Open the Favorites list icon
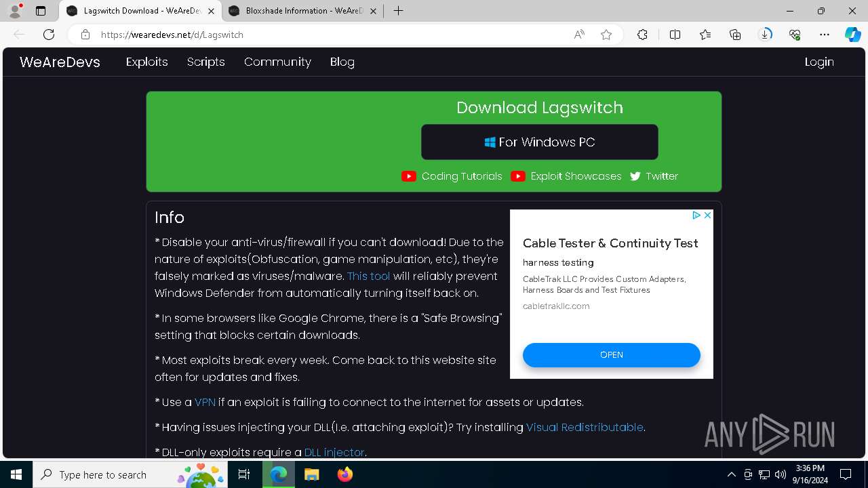This screenshot has width=868, height=488. pos(705,35)
